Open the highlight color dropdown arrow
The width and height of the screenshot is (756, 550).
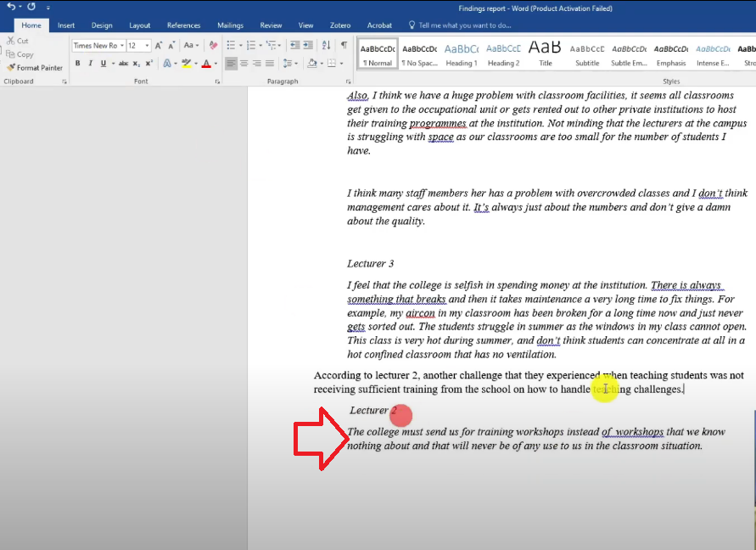(196, 63)
